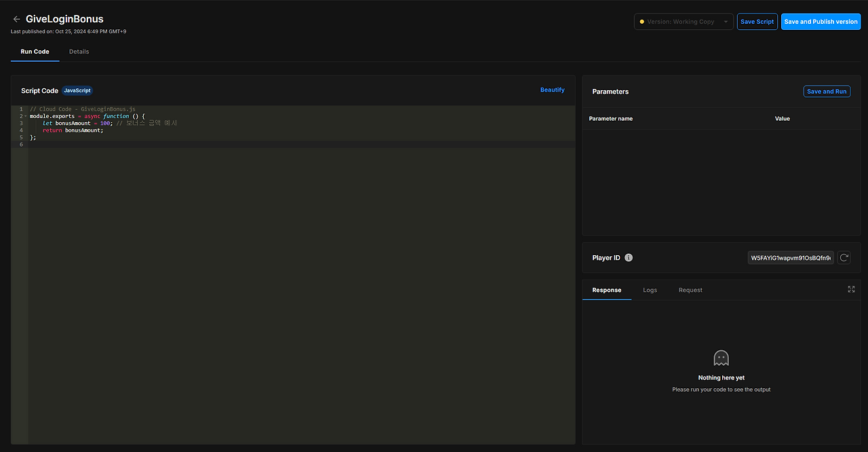Click the Beautify link
This screenshot has width=868, height=452.
tap(552, 90)
